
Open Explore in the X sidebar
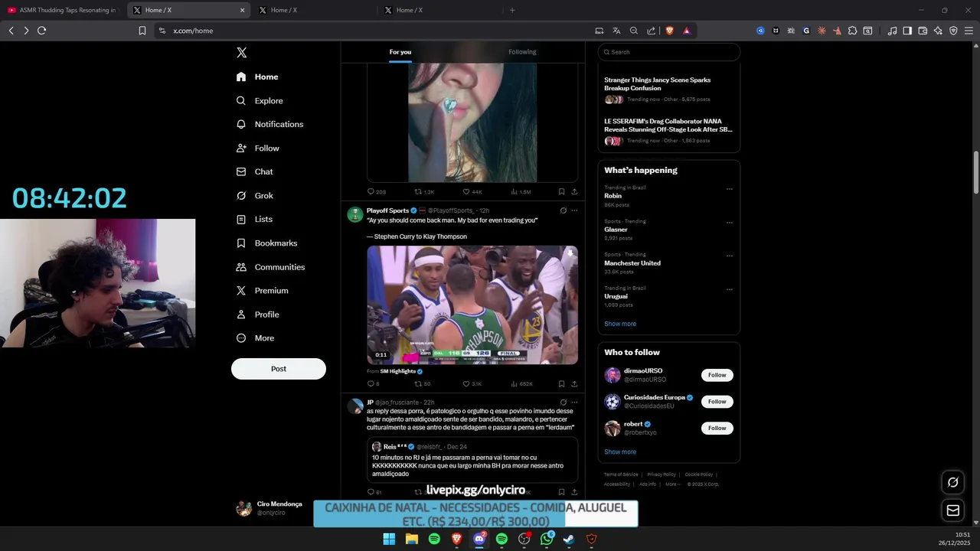pyautogui.click(x=260, y=100)
